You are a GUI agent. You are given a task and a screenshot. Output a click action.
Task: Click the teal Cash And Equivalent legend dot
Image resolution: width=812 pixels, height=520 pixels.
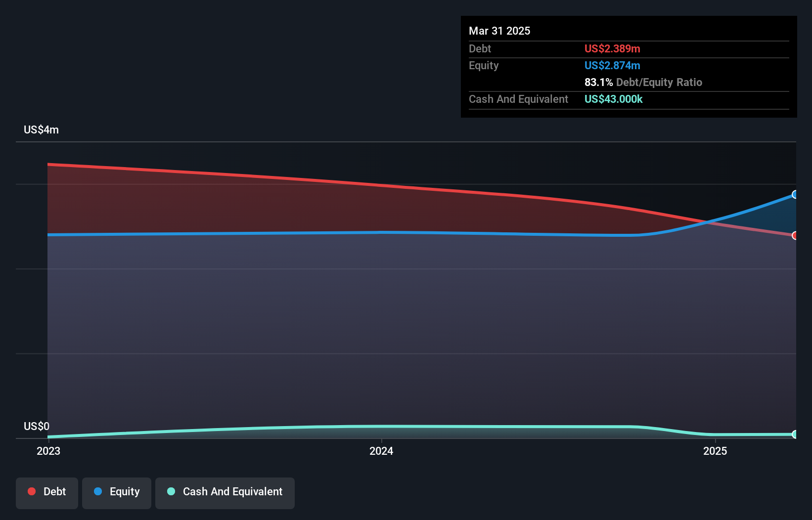[x=171, y=491]
